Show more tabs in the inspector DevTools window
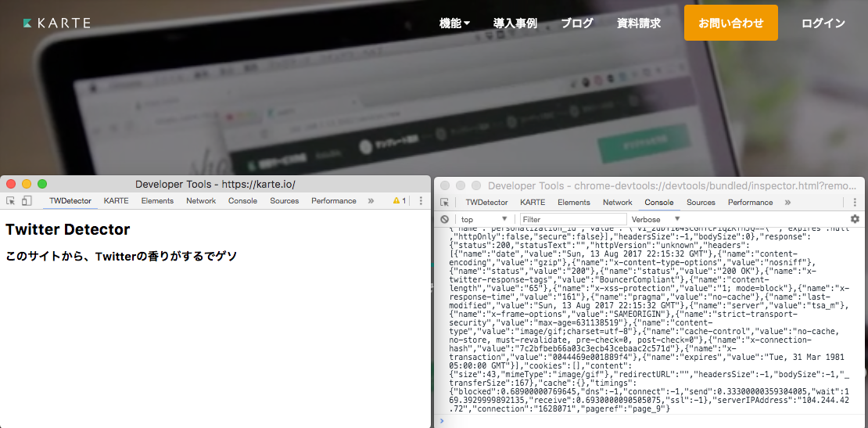This screenshot has width=868, height=428. tap(787, 203)
